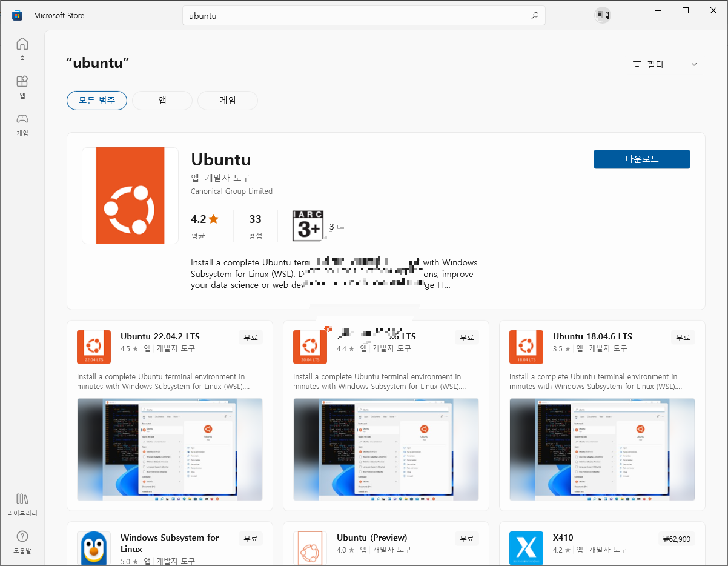Click the Ubuntu 18.04.6 LTS title

[x=592, y=336]
